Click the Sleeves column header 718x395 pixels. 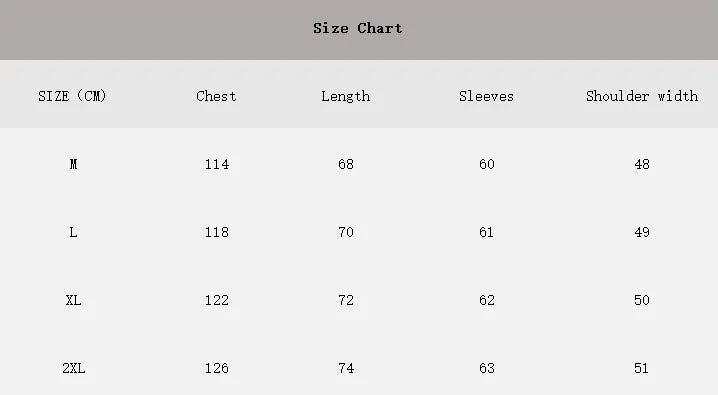pyautogui.click(x=486, y=96)
